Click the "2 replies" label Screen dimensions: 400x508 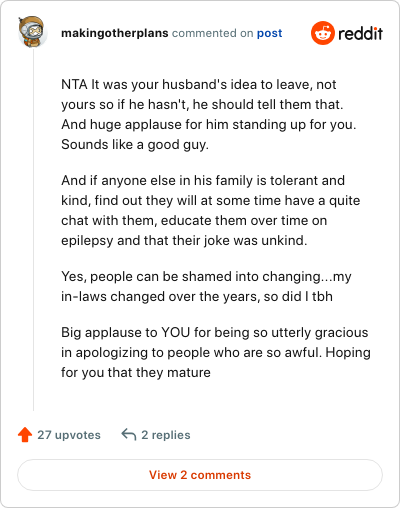(166, 435)
